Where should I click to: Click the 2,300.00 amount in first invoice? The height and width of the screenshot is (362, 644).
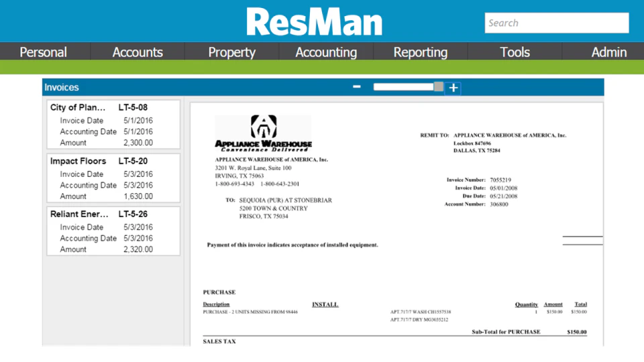click(x=138, y=143)
